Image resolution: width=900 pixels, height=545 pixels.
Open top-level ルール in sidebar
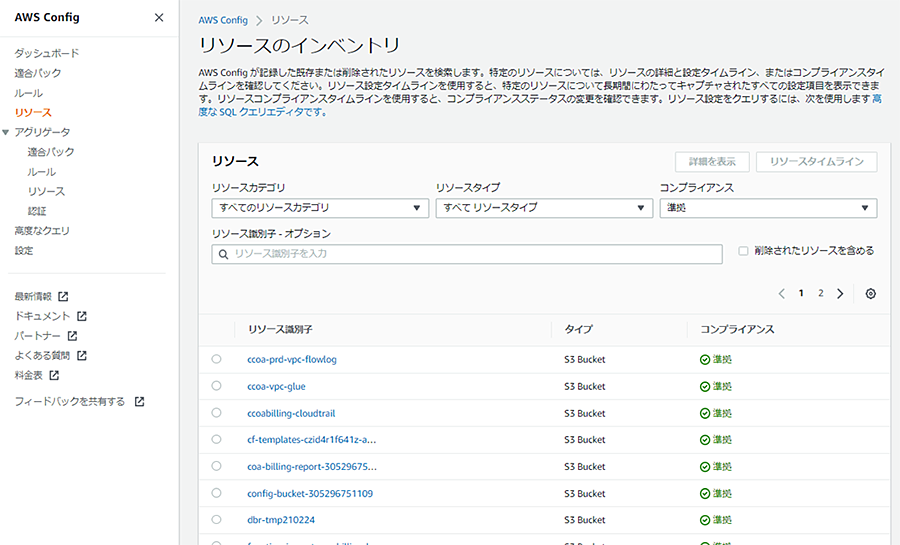coord(29,93)
